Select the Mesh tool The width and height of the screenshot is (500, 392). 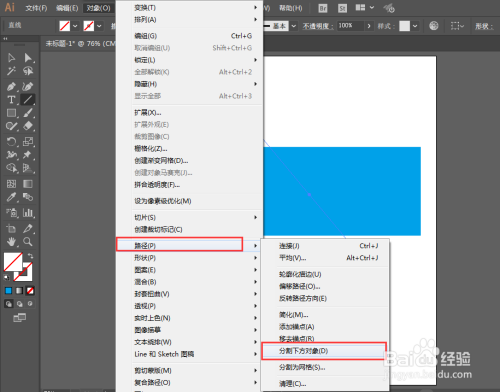(x=12, y=184)
